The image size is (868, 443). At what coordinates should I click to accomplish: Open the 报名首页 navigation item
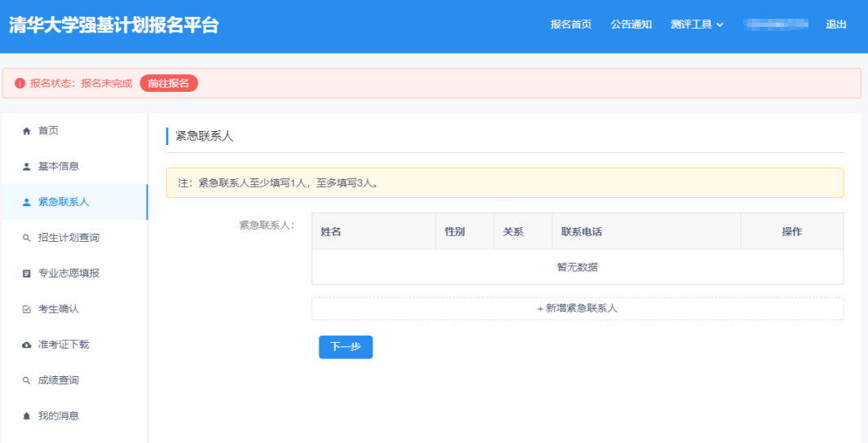click(571, 24)
